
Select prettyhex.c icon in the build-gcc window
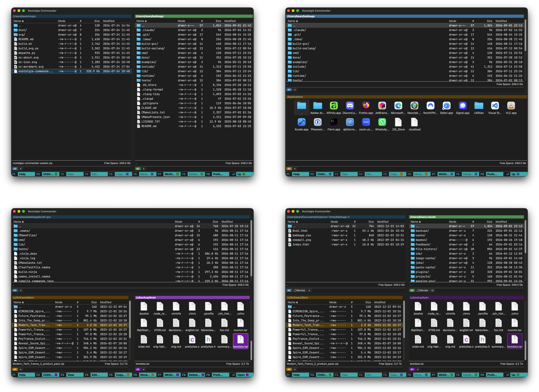[192, 339]
